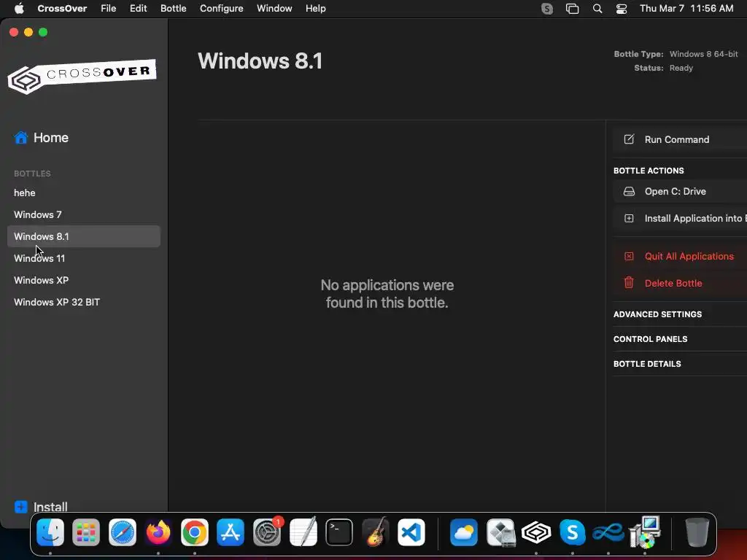Click the CrossOver logo in sidebar

(82, 76)
